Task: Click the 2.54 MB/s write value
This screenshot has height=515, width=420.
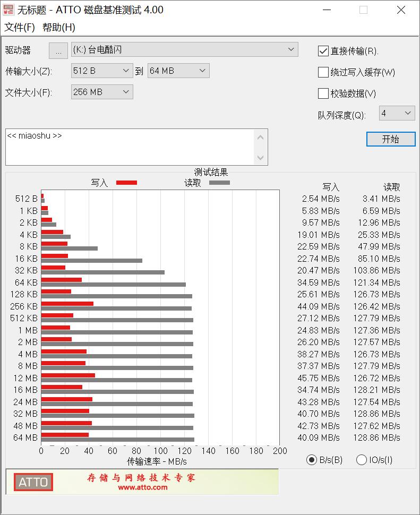Action: [321, 199]
